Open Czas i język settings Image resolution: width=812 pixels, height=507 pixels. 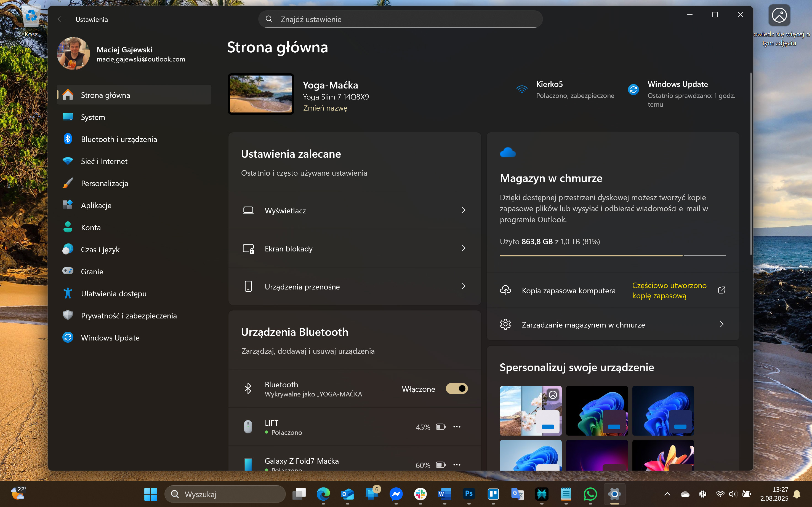[134, 250]
